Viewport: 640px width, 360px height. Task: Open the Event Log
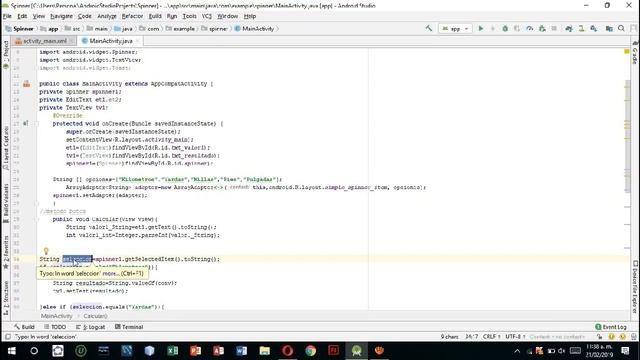611,327
